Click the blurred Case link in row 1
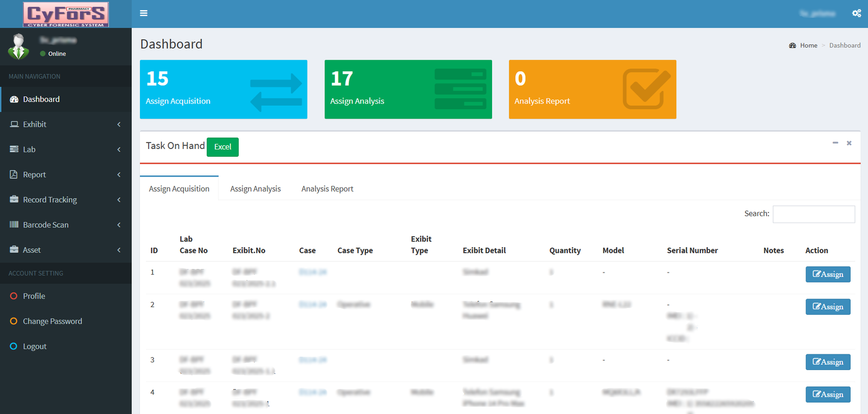 313,272
